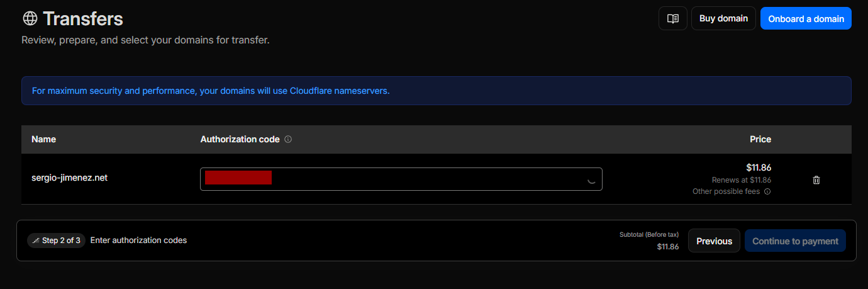This screenshot has width=868, height=289.
Task: Click the Previous button
Action: [714, 241]
